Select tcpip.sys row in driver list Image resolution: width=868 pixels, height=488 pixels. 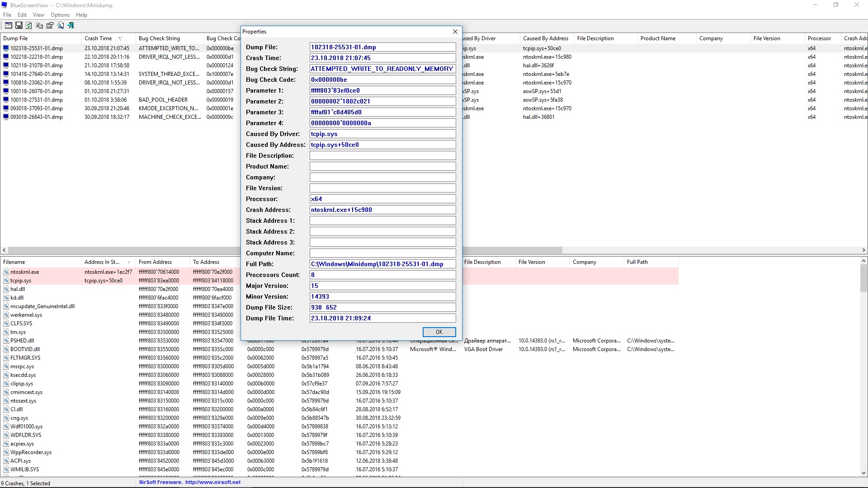[21, 281]
